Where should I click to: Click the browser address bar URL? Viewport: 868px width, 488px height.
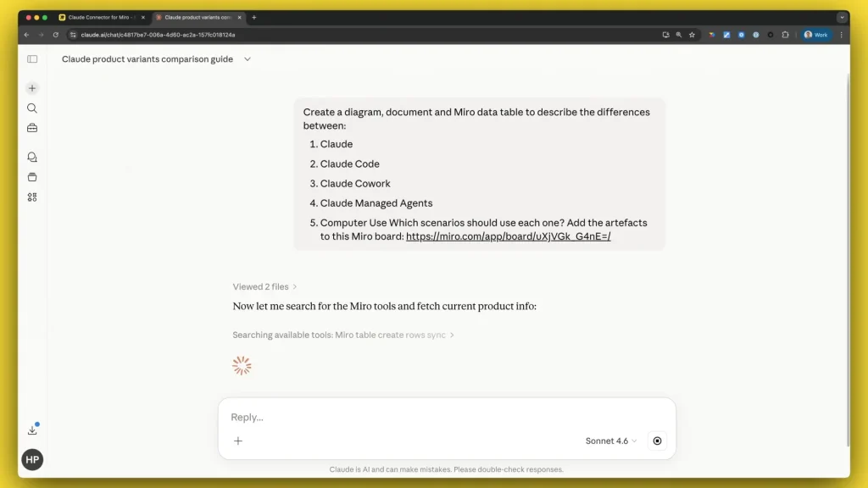coord(158,35)
